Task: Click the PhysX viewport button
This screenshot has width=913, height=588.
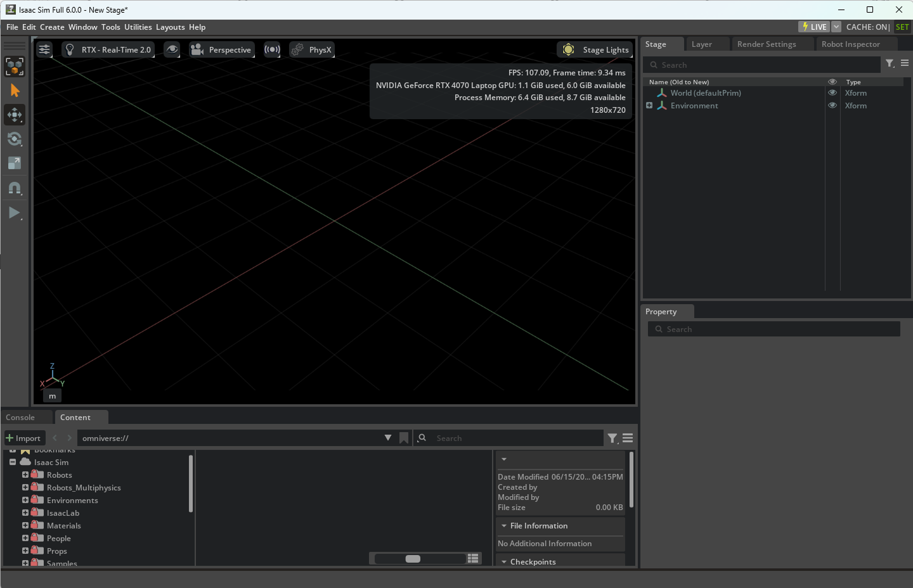Action: [311, 49]
